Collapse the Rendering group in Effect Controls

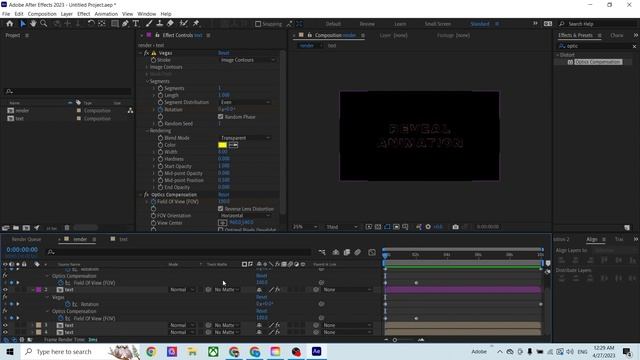(x=147, y=131)
